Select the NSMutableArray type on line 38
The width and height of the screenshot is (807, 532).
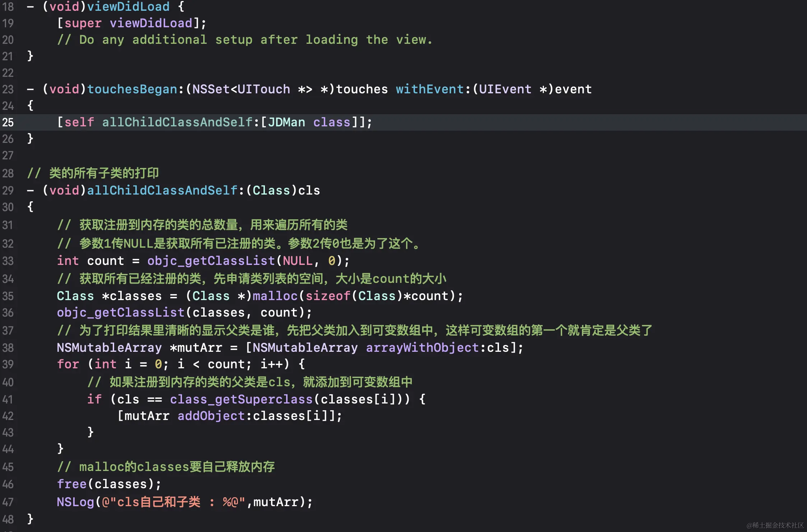108,347
